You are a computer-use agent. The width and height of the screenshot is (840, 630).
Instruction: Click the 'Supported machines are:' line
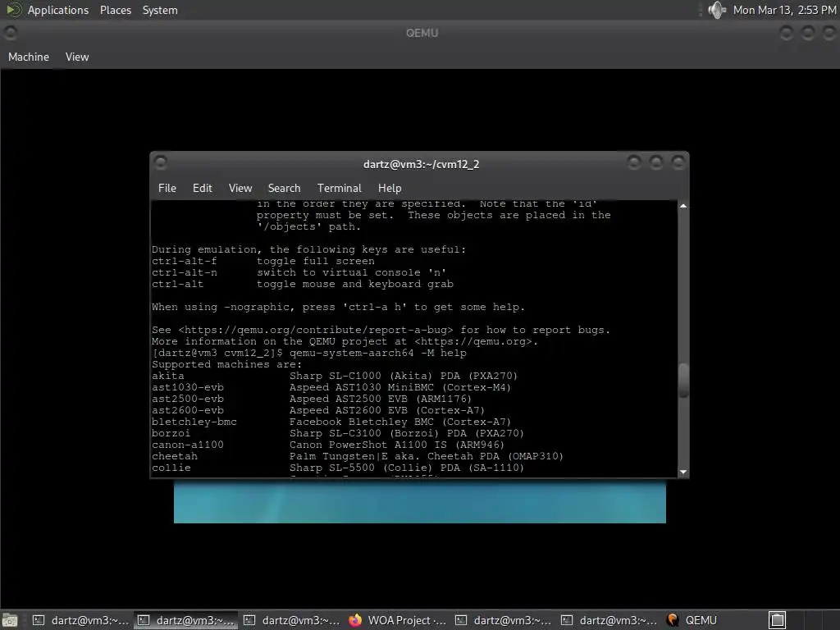[x=226, y=364]
